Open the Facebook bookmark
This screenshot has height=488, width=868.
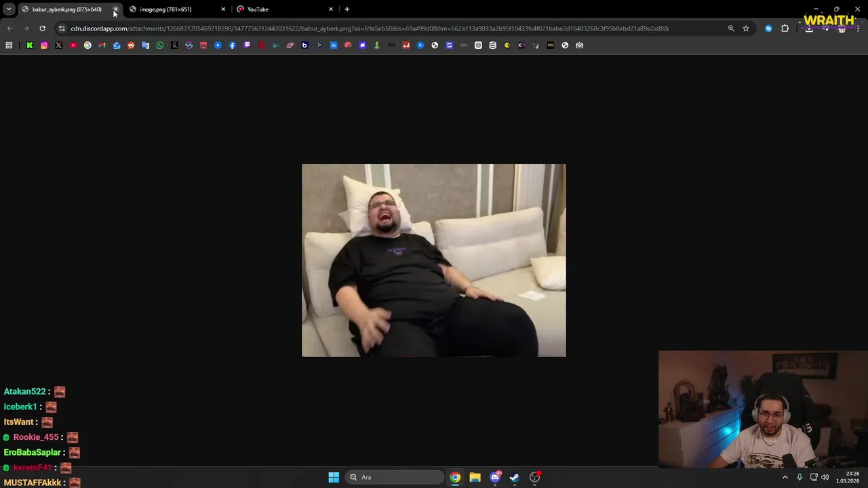point(232,45)
